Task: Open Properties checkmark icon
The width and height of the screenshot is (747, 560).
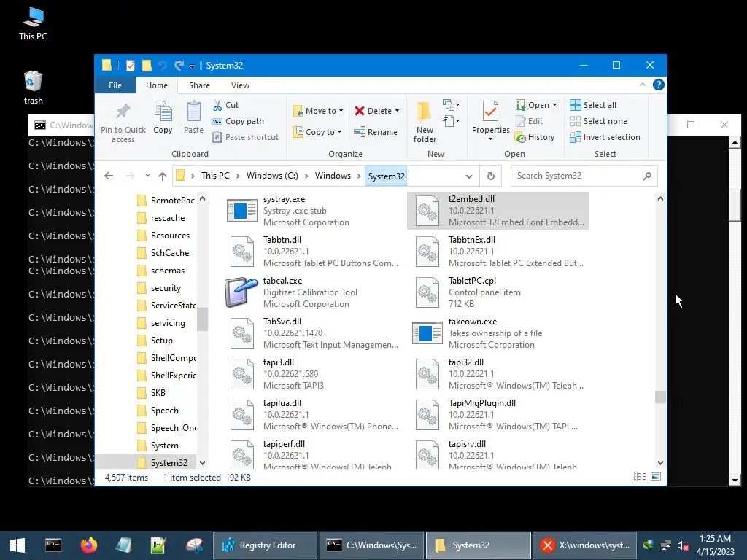Action: [490, 112]
